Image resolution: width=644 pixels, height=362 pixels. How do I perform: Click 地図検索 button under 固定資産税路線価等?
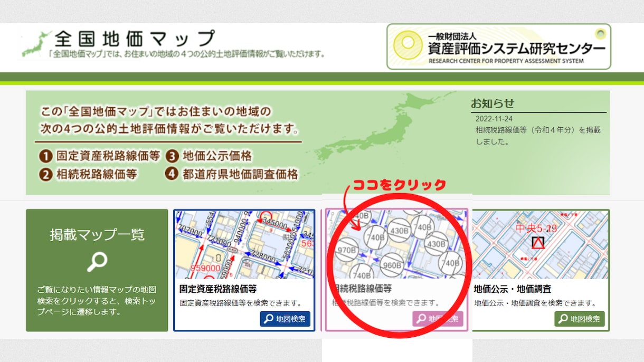[x=285, y=319]
